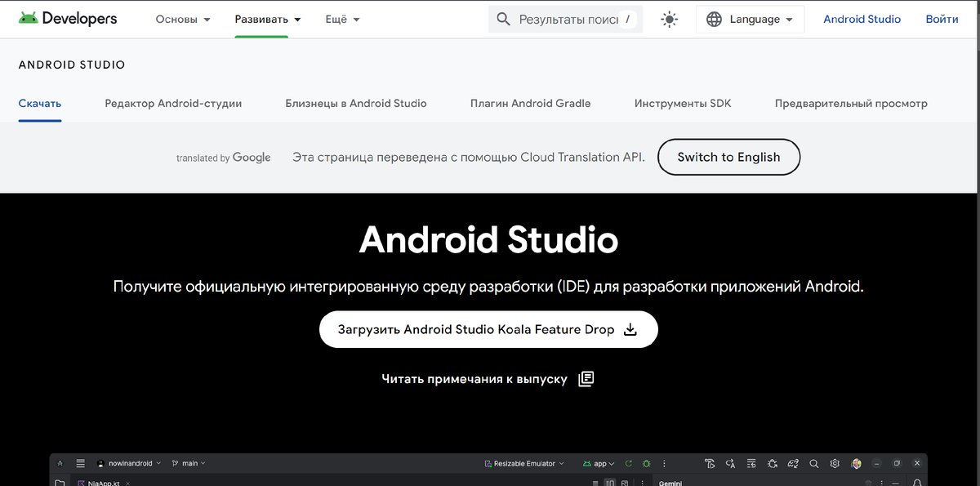This screenshot has height=486, width=980.
Task: Open the Language selector dropdown
Action: [749, 19]
